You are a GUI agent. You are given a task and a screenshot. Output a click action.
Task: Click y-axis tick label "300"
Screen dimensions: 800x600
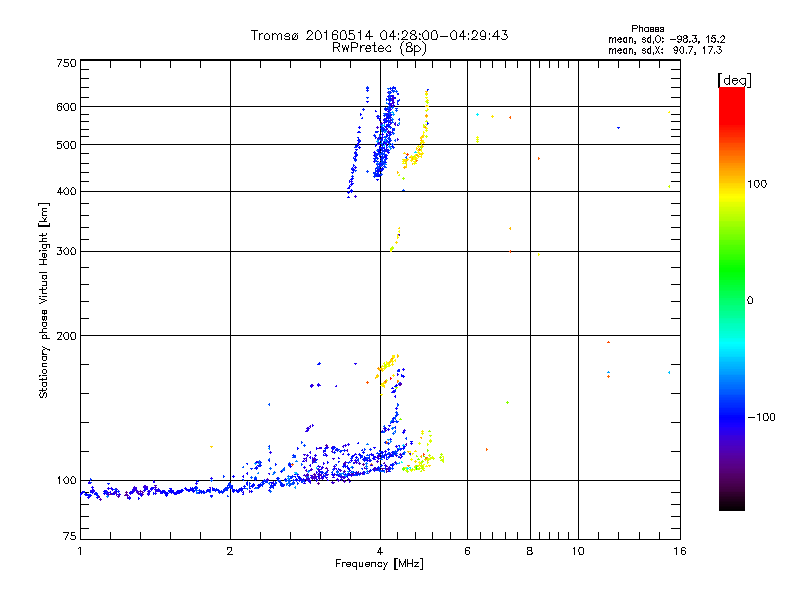coord(66,252)
